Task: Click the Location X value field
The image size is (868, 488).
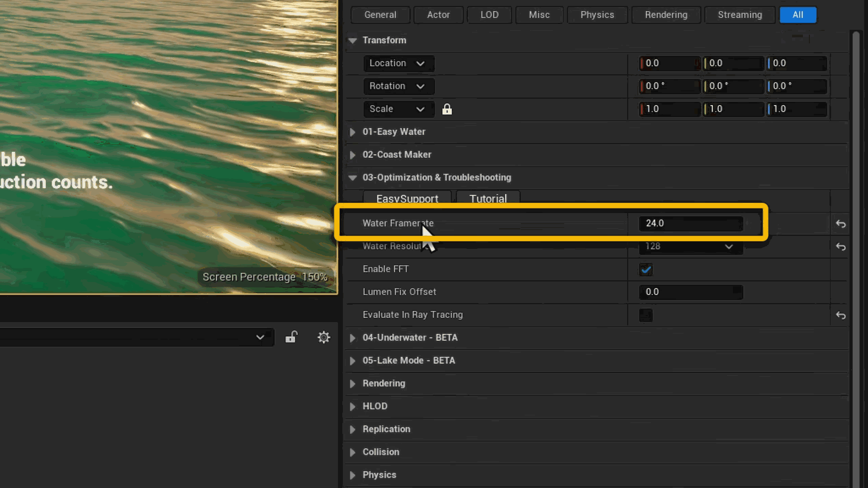Action: coord(670,63)
